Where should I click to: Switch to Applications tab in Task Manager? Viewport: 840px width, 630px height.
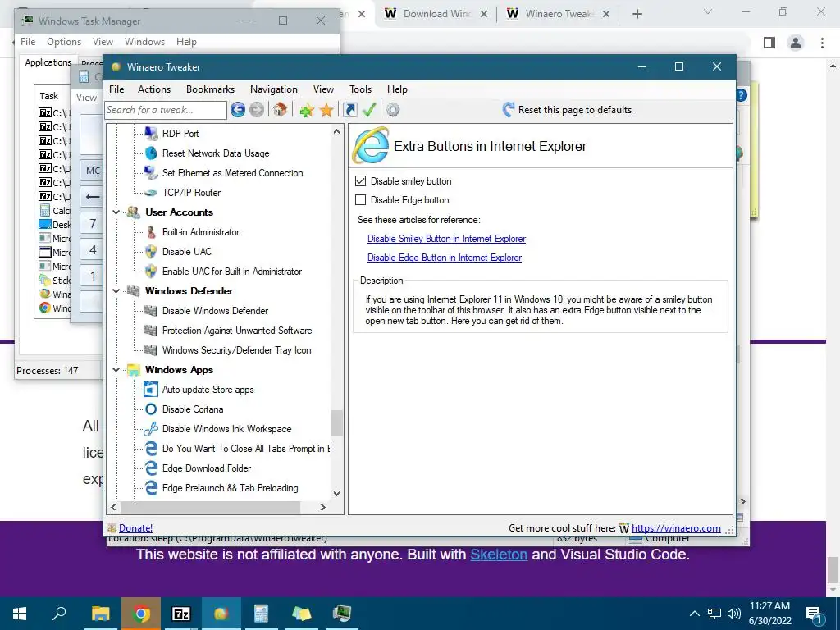(x=48, y=62)
